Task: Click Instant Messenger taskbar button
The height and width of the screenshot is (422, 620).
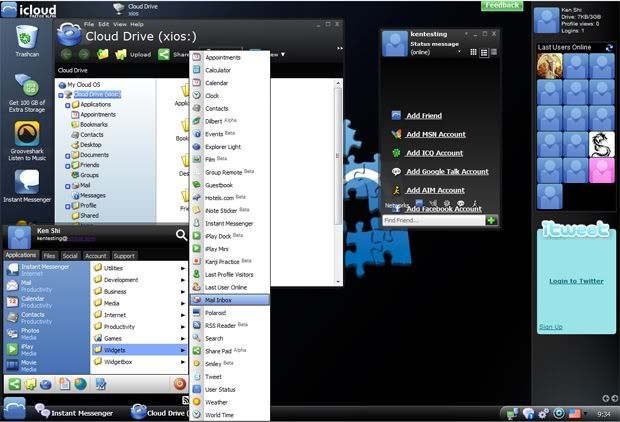Action: coord(74,413)
